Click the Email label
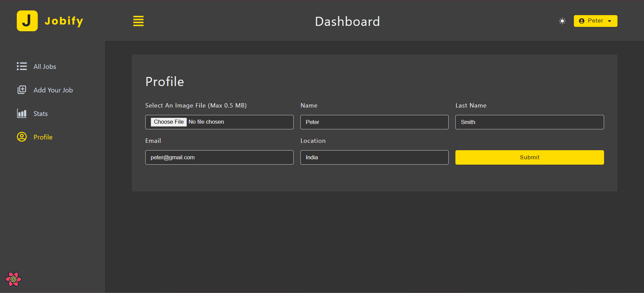 click(x=153, y=141)
